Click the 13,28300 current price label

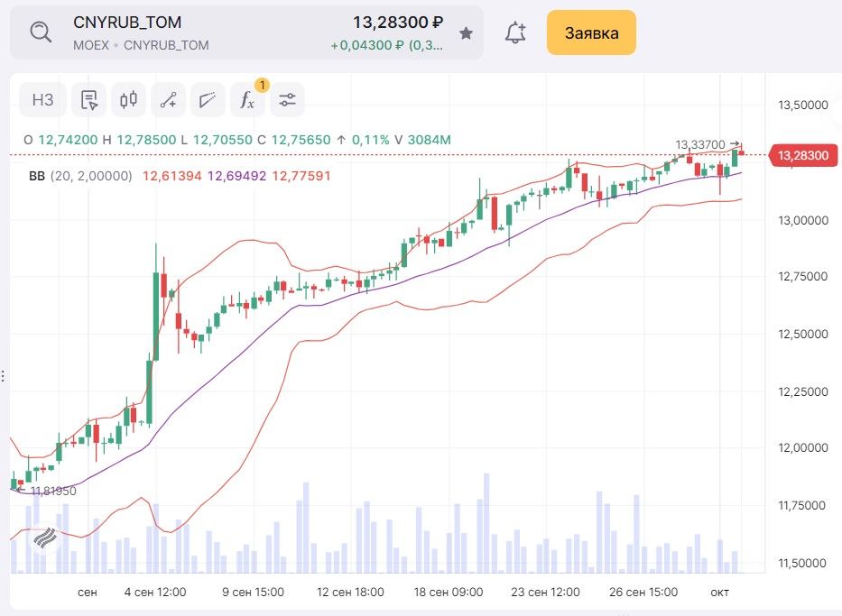point(798,156)
